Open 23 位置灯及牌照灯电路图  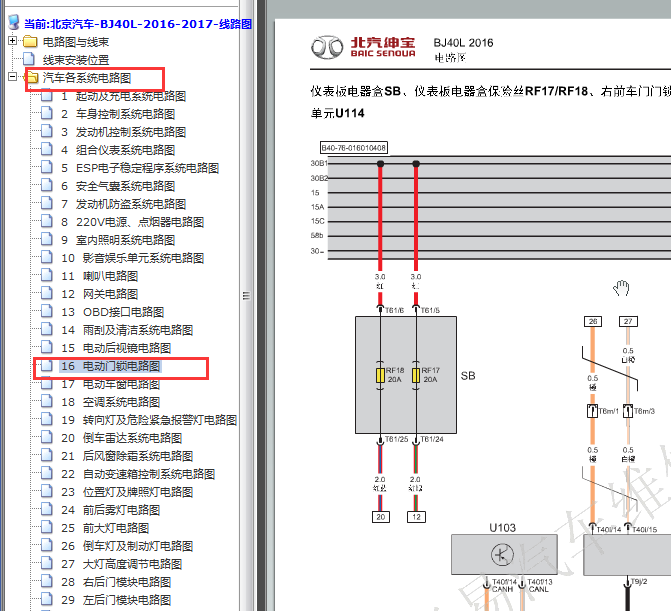point(127,492)
